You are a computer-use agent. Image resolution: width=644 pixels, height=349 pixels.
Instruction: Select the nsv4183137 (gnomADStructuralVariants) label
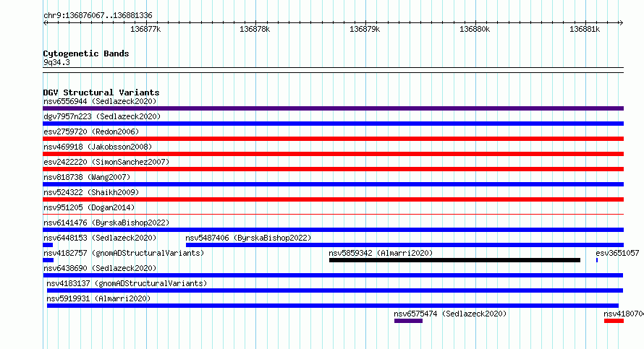pos(127,283)
